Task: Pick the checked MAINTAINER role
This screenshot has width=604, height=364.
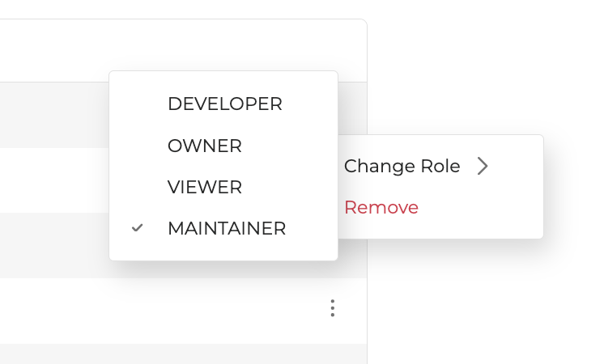Action: pyautogui.click(x=226, y=228)
